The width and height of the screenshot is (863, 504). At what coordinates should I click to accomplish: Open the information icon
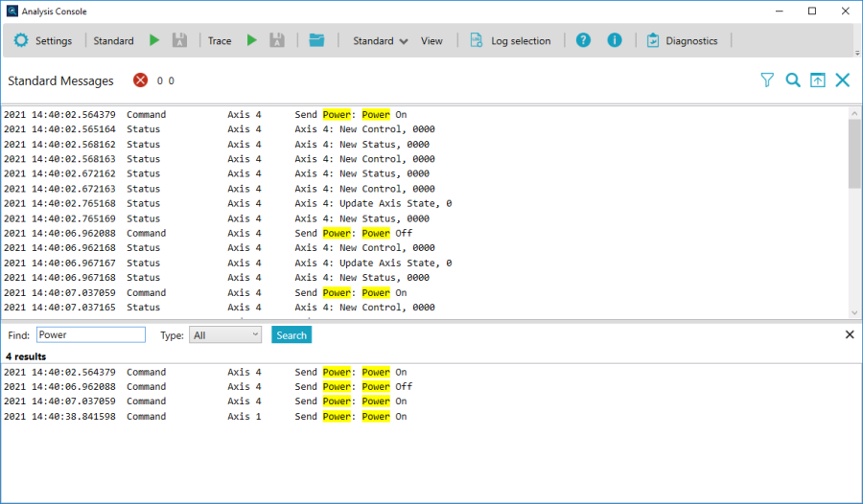tap(615, 40)
